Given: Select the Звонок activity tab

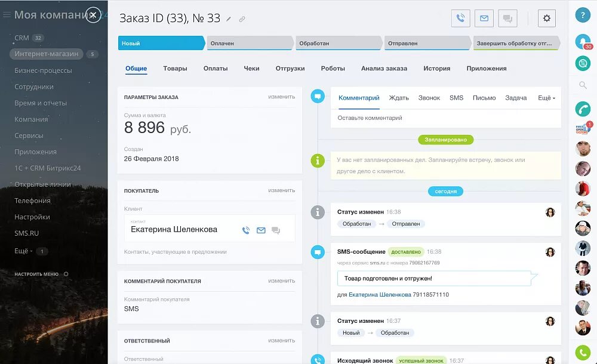Looking at the screenshot, I should click(x=429, y=98).
